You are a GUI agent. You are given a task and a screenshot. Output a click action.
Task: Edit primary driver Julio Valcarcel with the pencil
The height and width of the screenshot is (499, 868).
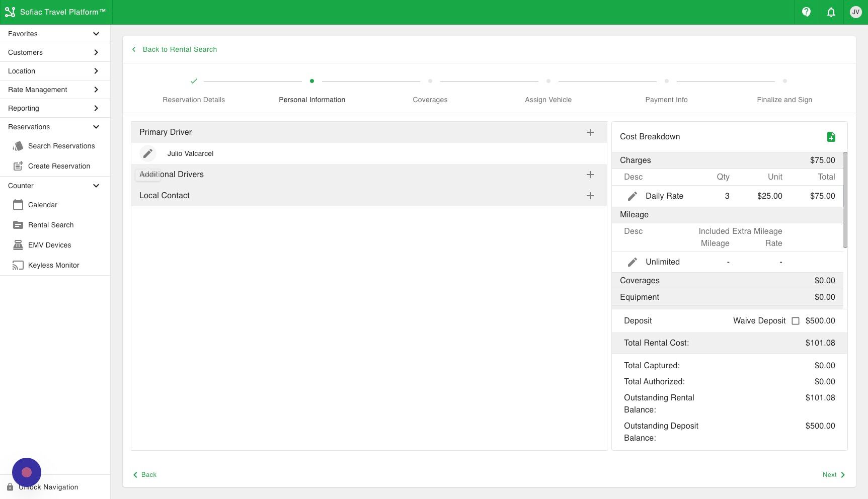click(x=147, y=153)
